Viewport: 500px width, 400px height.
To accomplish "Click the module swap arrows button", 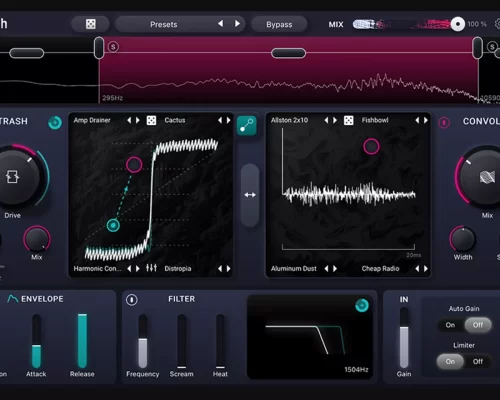I will 250,195.
